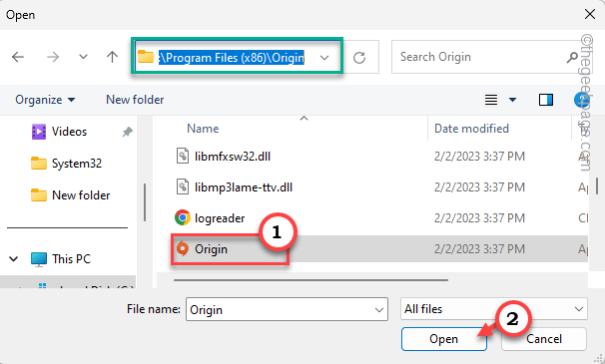The width and height of the screenshot is (605, 364).
Task: Open the All files type filter
Action: [x=494, y=309]
